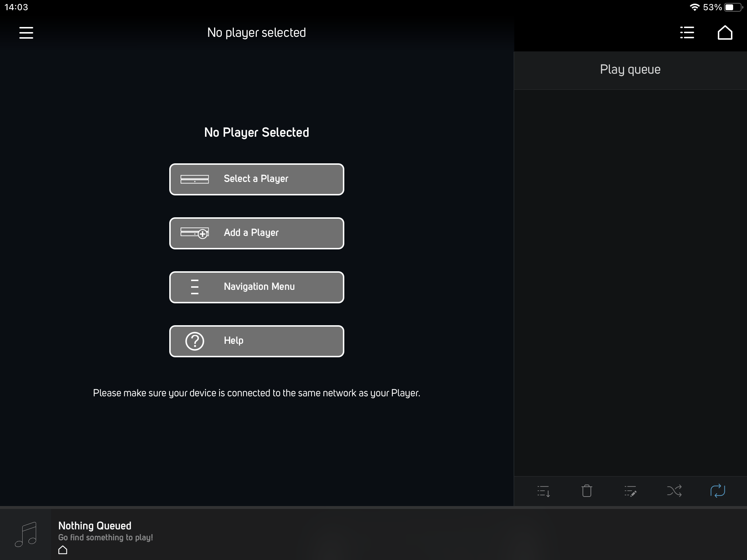Click the help question mark icon
Screen dimensions: 747x560
(195, 341)
